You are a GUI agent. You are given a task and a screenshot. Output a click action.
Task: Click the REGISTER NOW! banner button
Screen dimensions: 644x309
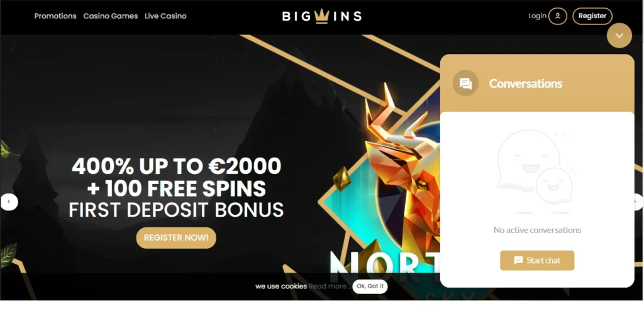coord(176,237)
